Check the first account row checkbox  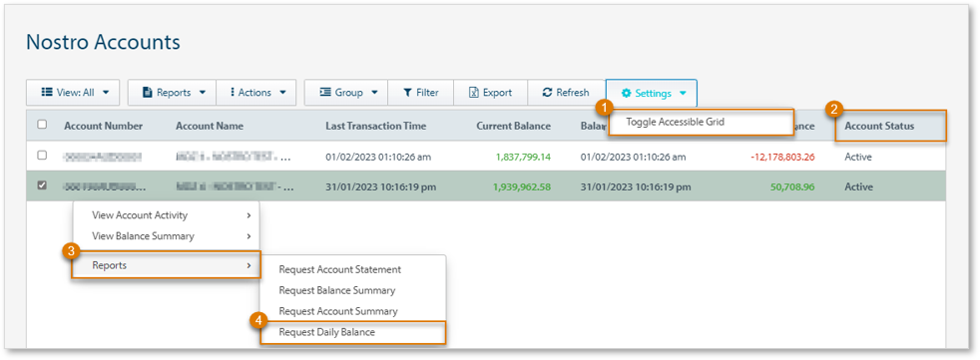43,155
